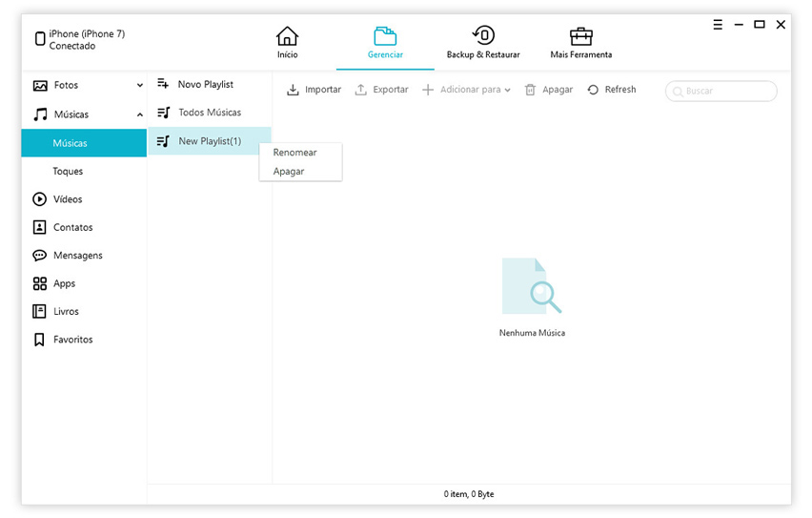Click the Livros book icon
Viewport: 812px width, 518px height.
tap(39, 311)
